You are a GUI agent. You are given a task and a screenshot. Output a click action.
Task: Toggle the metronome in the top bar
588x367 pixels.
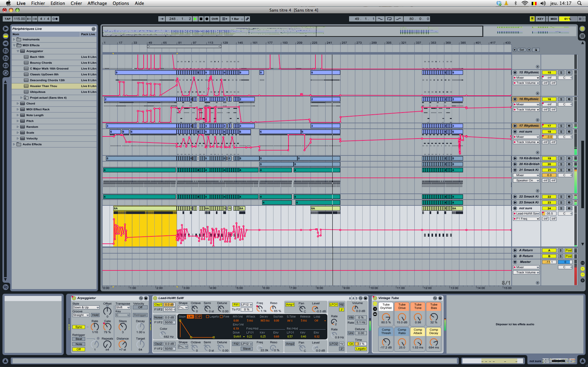(55, 19)
